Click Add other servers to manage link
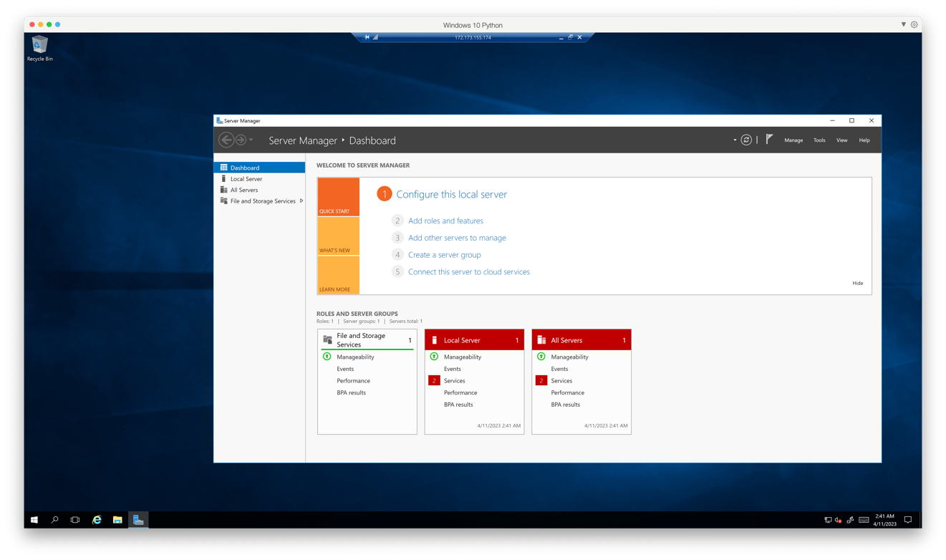946x560 pixels. 457,238
